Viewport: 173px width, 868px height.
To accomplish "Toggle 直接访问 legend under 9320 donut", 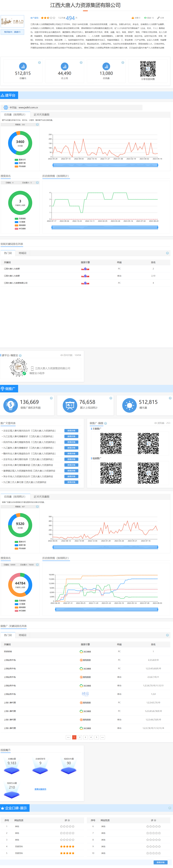I will (x=20, y=542).
